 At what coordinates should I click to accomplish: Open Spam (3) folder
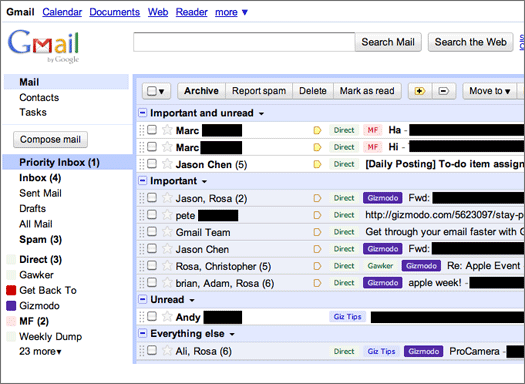point(41,239)
